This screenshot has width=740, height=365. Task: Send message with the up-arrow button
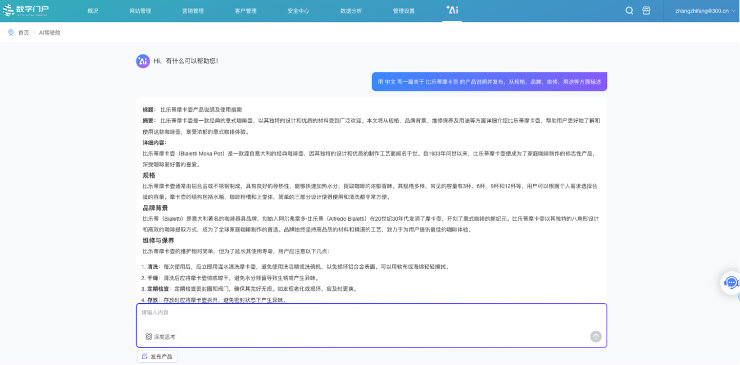[596, 336]
